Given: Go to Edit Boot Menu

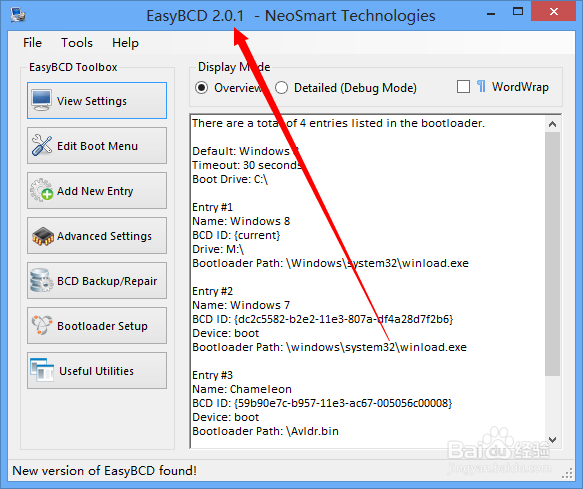Looking at the screenshot, I should tap(97, 145).
